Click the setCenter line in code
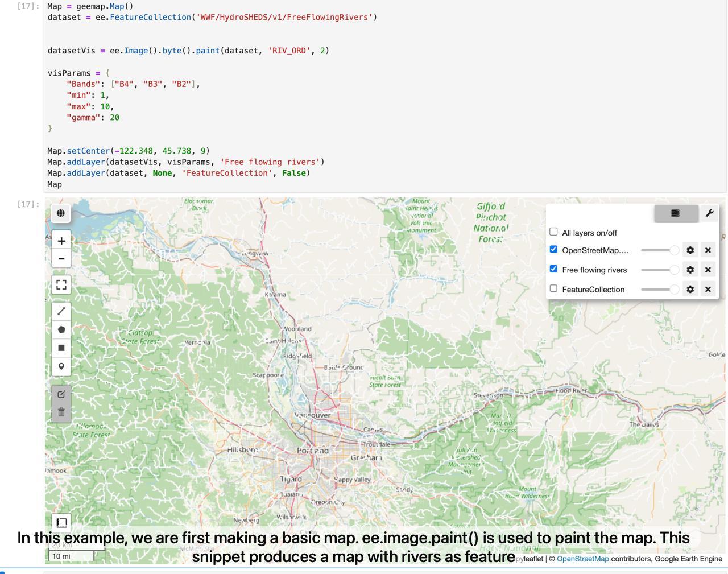Viewport: 728px width, 574px height. point(129,151)
